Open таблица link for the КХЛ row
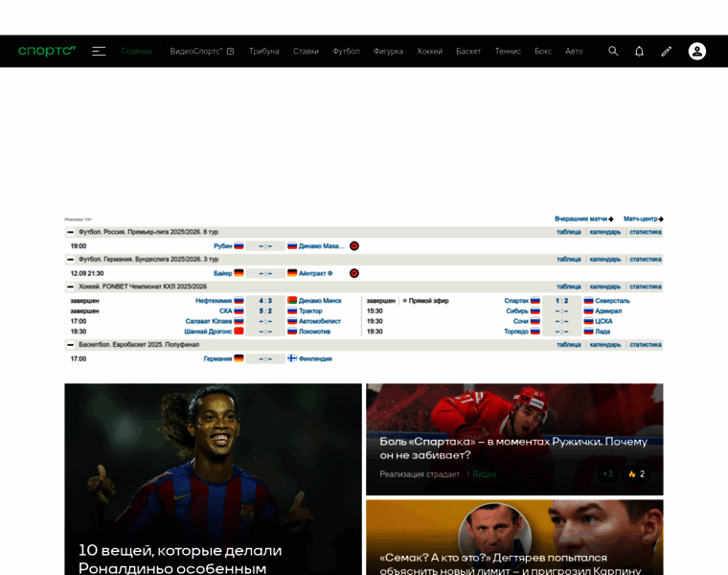Viewport: 728px width, 575px height. click(569, 287)
